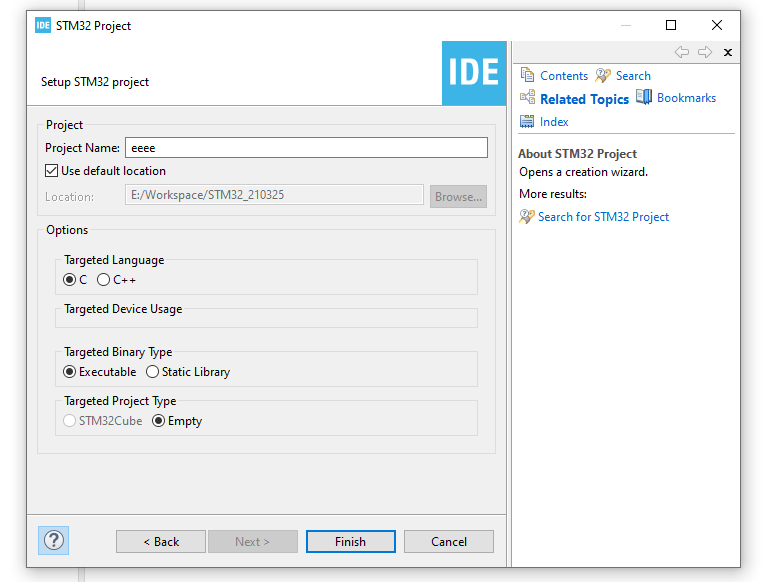Image resolution: width=783 pixels, height=582 pixels.
Task: Select C as targeted language
Action: point(69,280)
